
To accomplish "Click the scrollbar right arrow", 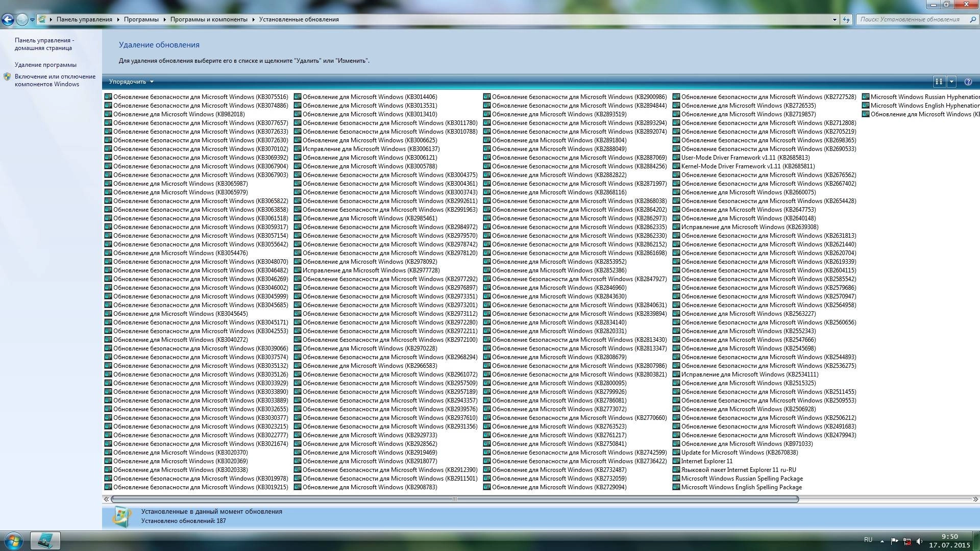I will [975, 499].
